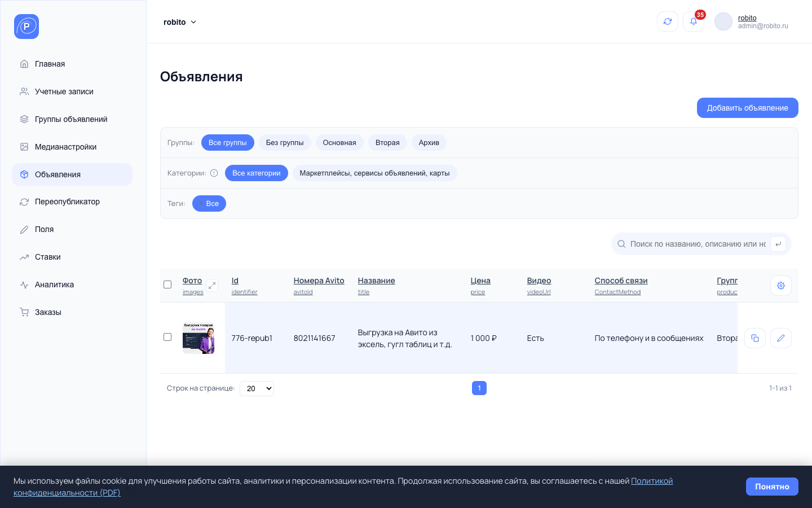This screenshot has width=812, height=508.
Task: Click copy icon for listing 776-repub1
Action: tap(755, 338)
